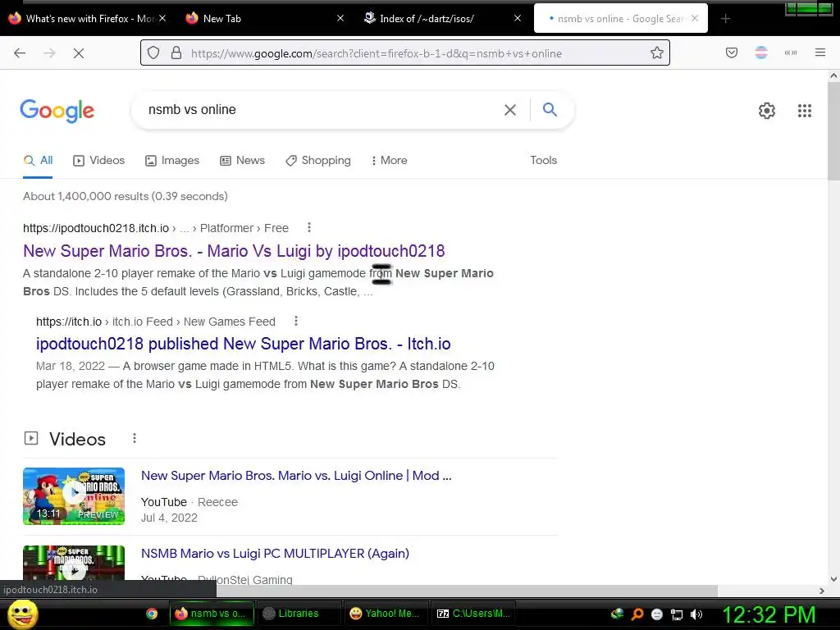Click the Google search input field
Image resolution: width=840 pixels, height=630 pixels.
point(322,110)
